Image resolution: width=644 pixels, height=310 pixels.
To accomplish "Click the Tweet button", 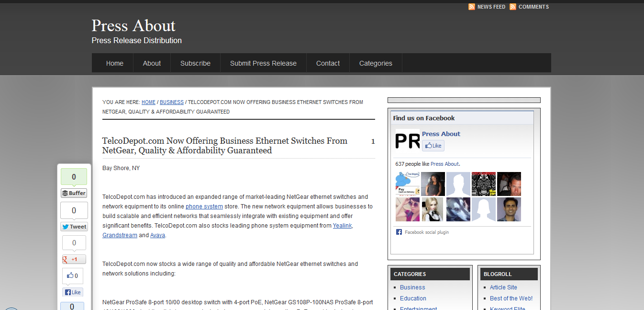I will [74, 227].
